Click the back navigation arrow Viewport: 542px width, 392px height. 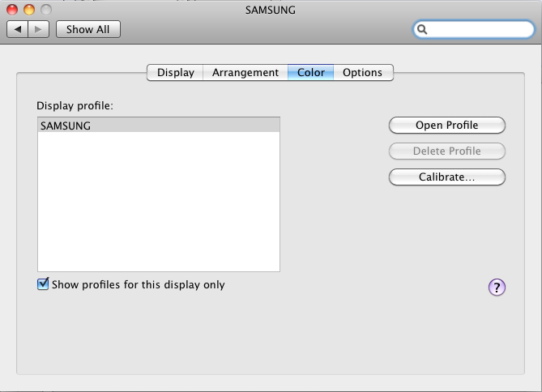pyautogui.click(x=18, y=29)
